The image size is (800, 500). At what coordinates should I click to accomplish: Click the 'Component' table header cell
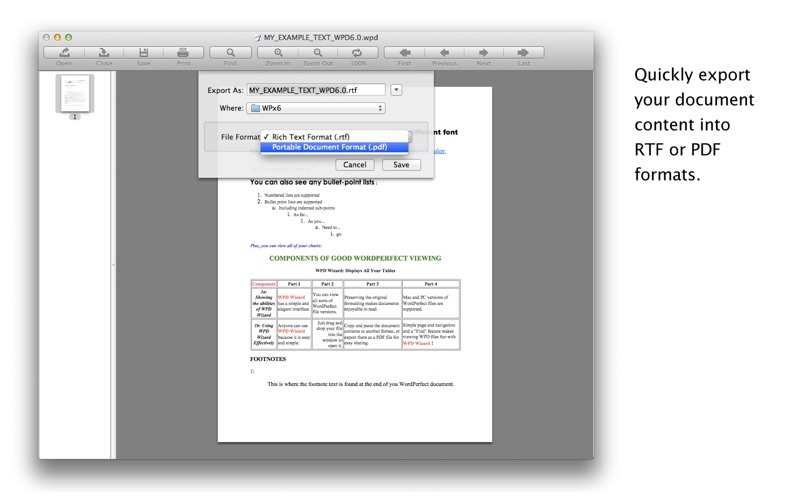click(264, 284)
